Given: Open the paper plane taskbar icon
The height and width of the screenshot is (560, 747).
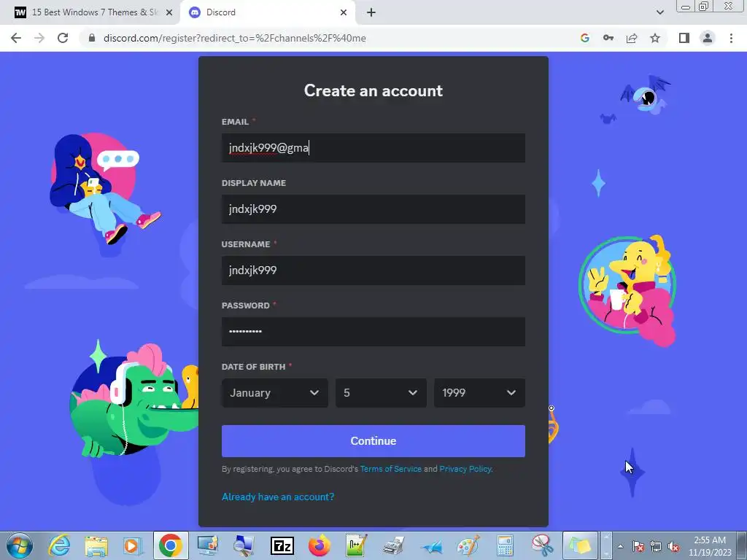Looking at the screenshot, I should click(431, 545).
